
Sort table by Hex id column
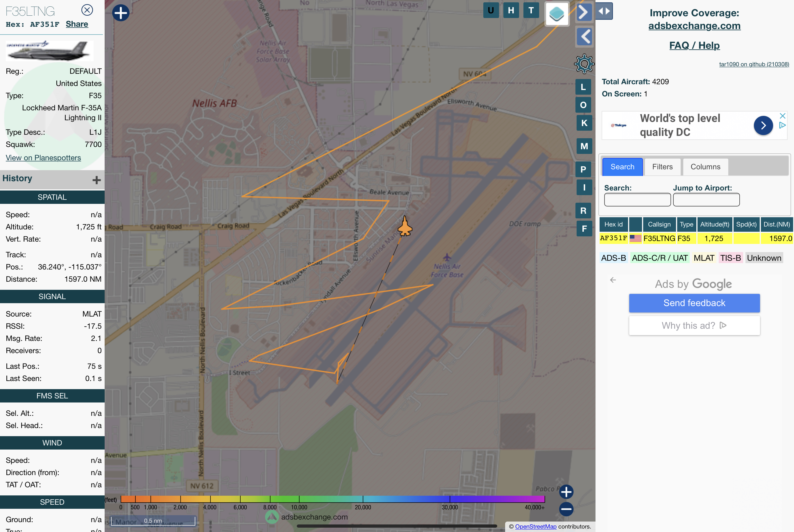point(614,224)
